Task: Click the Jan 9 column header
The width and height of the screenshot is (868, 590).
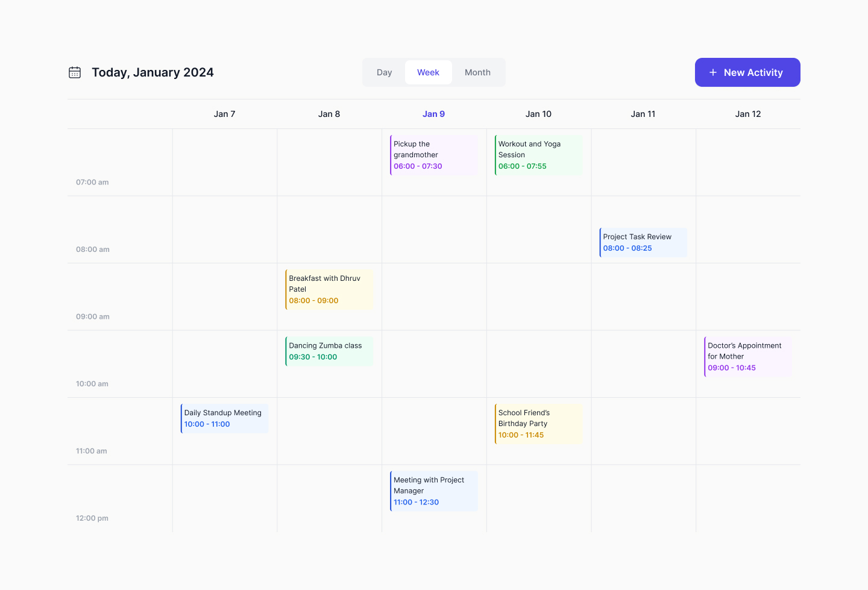Action: [x=433, y=114]
